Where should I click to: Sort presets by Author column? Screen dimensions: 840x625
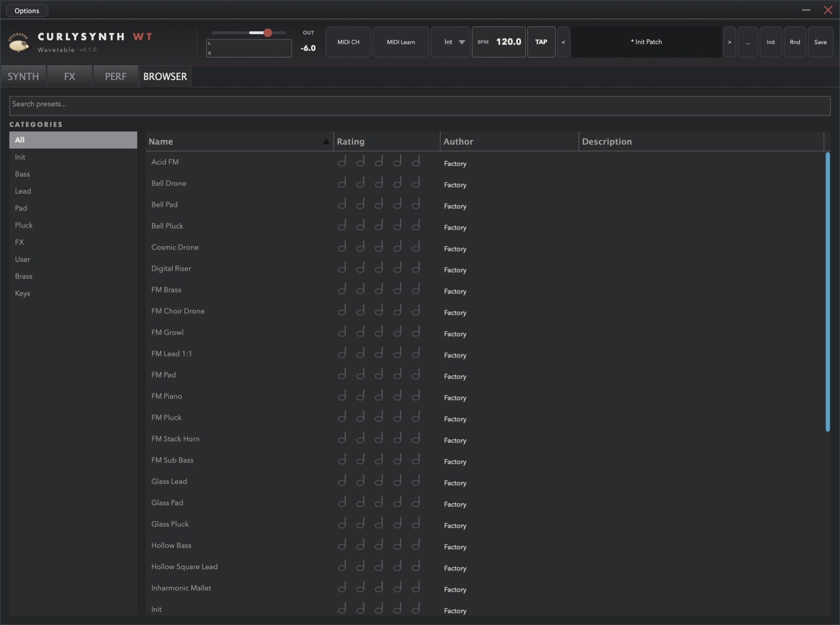coord(509,142)
